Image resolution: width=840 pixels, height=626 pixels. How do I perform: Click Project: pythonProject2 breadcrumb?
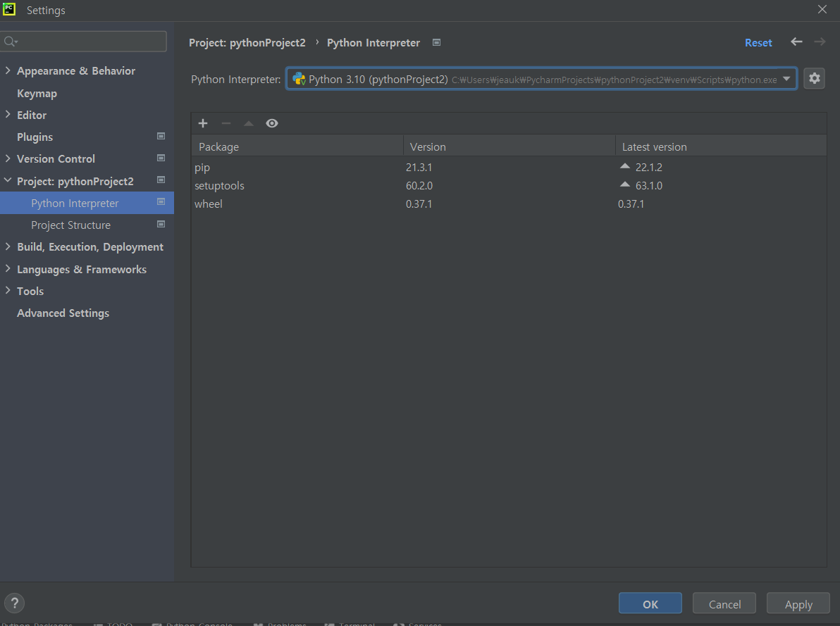tap(247, 43)
